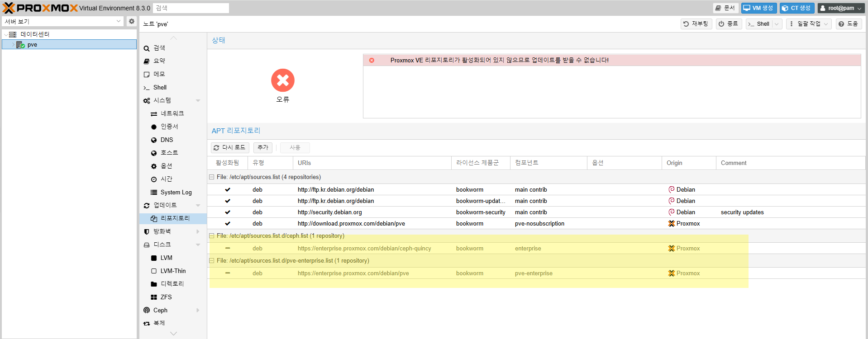
Task: Collapse the 업데이트 menu section
Action: pos(198,205)
